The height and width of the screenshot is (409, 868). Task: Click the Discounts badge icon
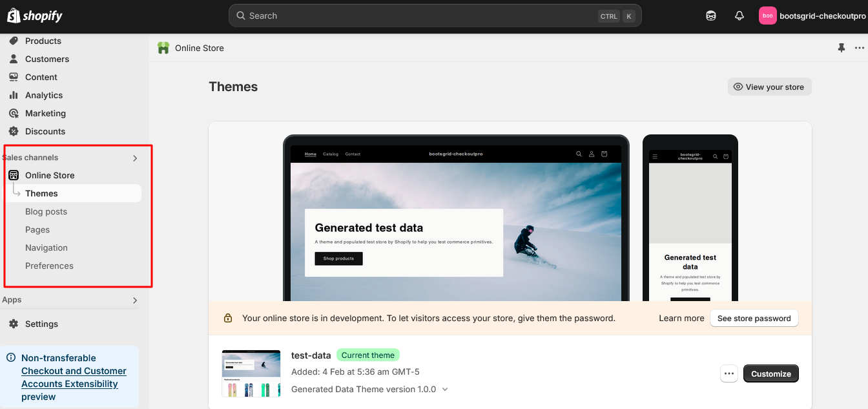point(14,131)
